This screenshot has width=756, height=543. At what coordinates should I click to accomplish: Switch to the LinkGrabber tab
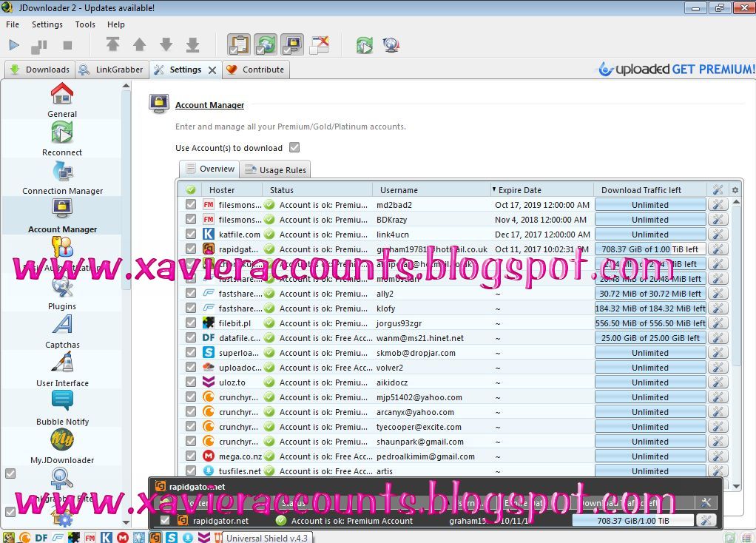112,70
